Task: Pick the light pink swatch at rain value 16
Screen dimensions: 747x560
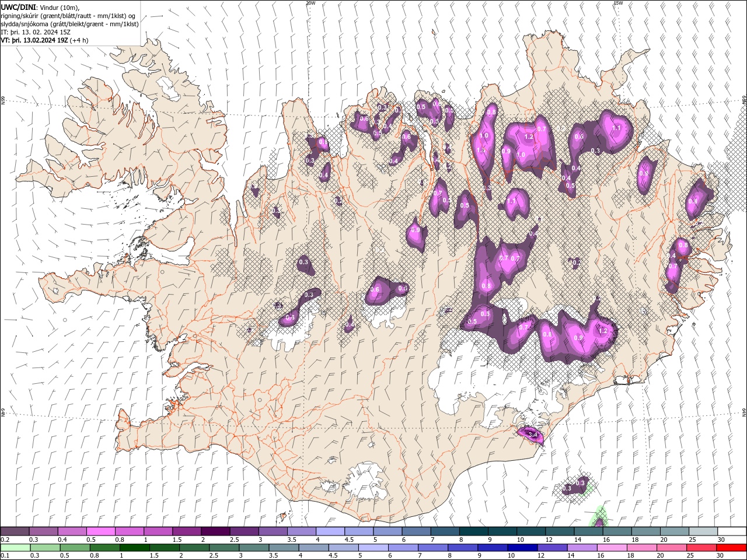Action: (612, 547)
